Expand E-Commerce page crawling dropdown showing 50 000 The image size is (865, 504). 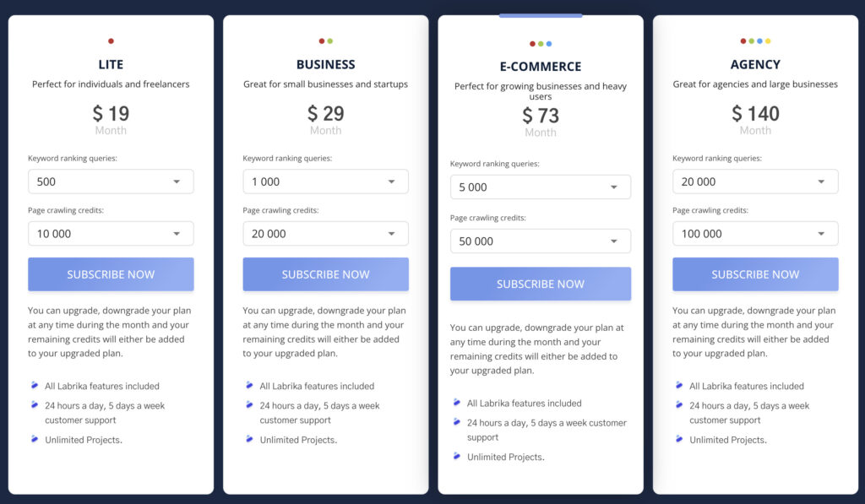[x=540, y=241]
